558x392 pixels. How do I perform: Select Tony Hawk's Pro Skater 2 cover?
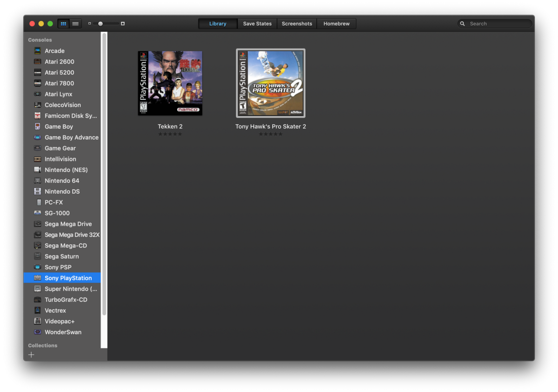pyautogui.click(x=271, y=83)
